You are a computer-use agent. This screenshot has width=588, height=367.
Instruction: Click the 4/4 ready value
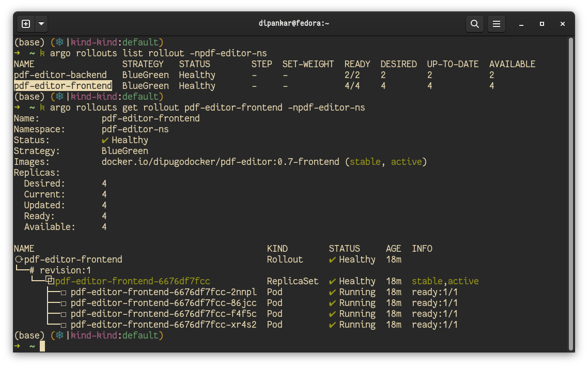(x=352, y=86)
